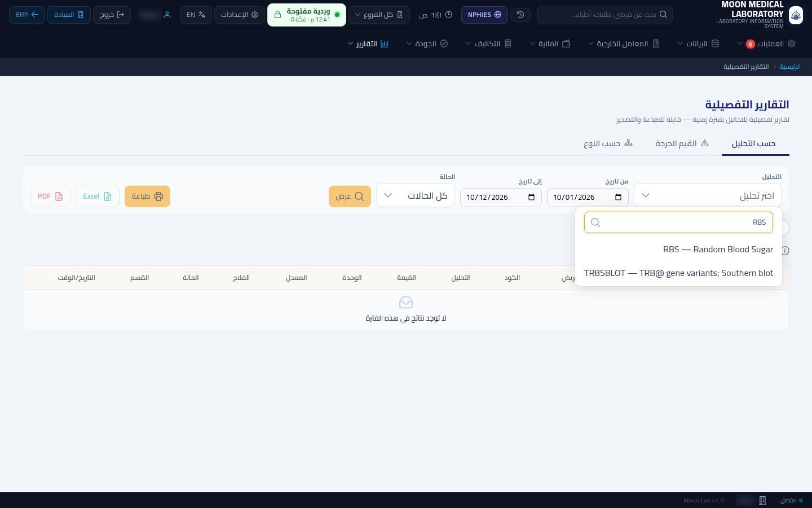Export the report with the Excel button
This screenshot has height=508, width=812.
click(x=98, y=196)
